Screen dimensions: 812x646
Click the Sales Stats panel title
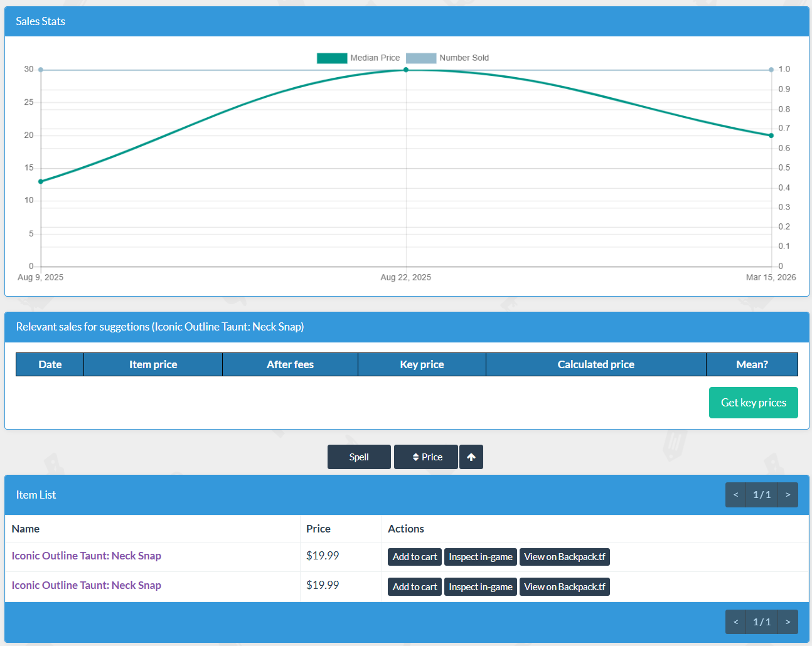point(41,21)
